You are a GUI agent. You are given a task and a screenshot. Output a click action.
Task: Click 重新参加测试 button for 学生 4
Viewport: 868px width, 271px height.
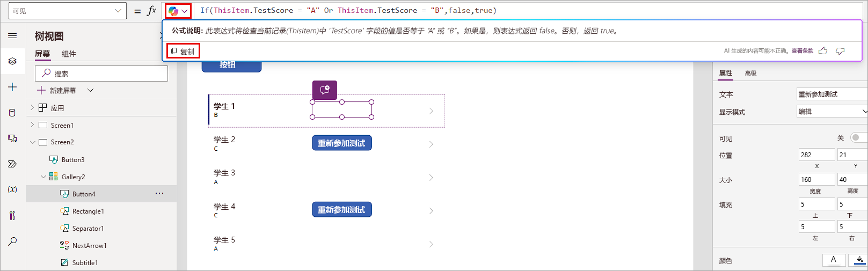342,210
